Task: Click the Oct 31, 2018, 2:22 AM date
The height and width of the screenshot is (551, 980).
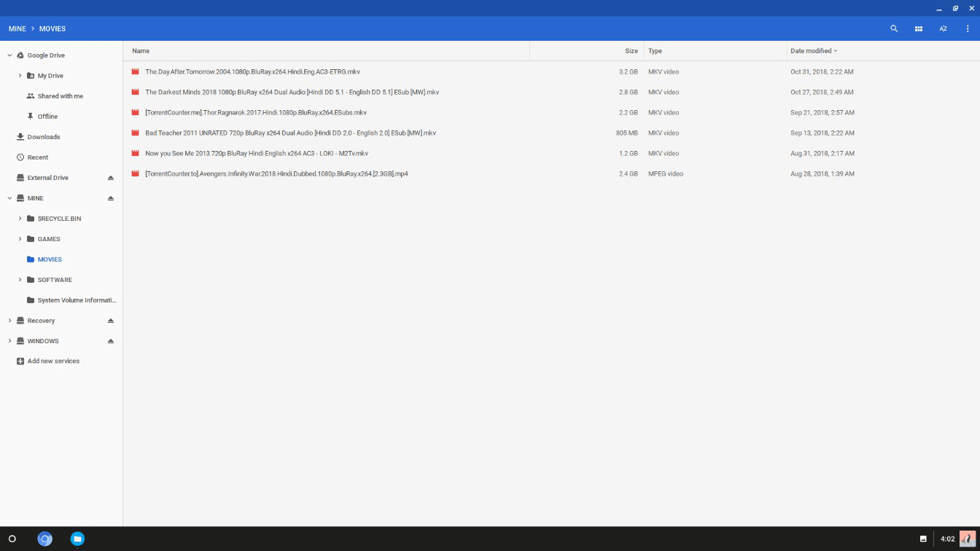Action: (x=822, y=71)
